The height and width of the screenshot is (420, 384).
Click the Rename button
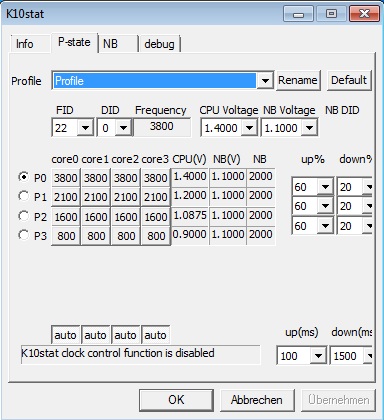click(298, 80)
